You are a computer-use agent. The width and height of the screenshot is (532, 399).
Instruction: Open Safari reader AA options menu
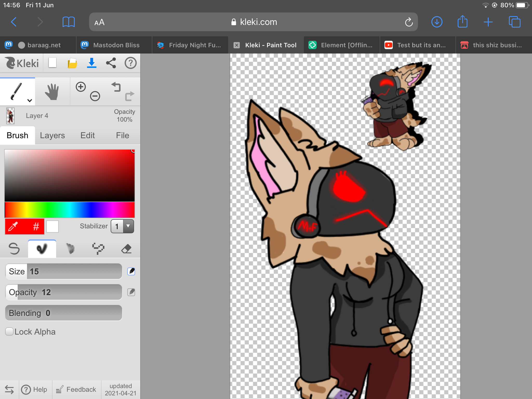[99, 22]
